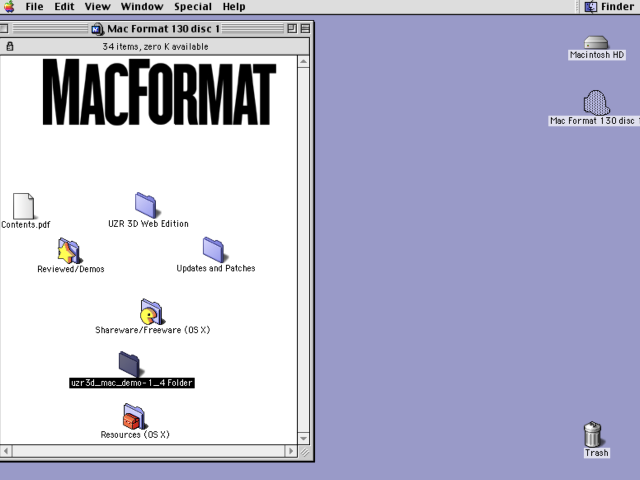The width and height of the screenshot is (640, 480).
Task: Click the window zoom box
Action: coord(292,29)
